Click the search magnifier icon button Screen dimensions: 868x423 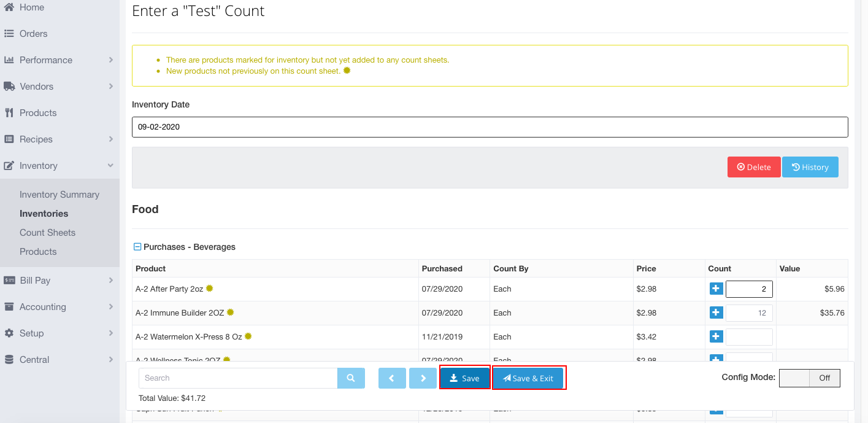coord(351,378)
